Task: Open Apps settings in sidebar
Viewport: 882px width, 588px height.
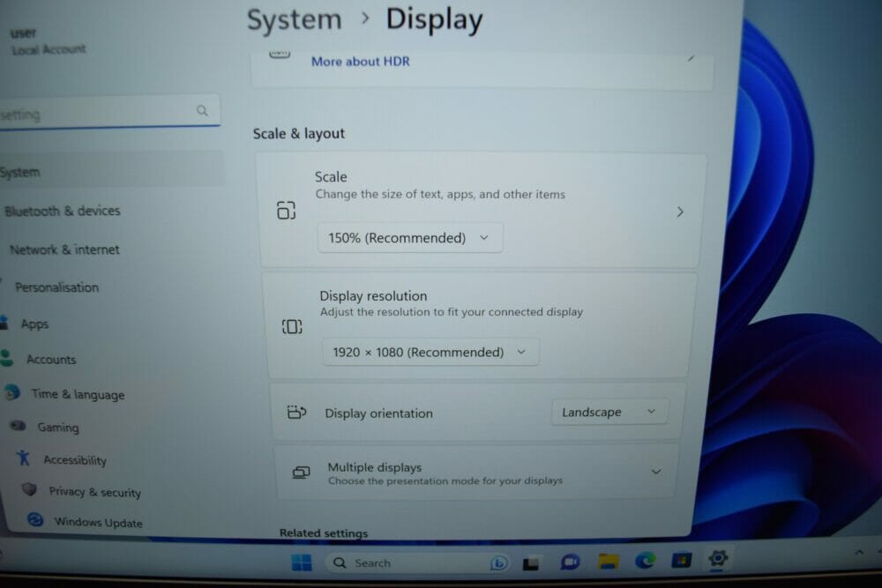Action: tap(35, 324)
